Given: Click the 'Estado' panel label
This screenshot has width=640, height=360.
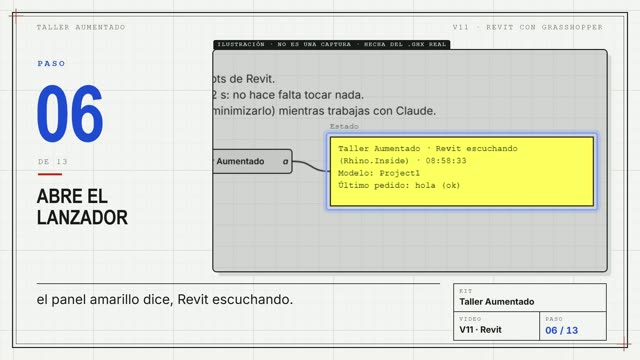Looking at the screenshot, I should tap(344, 127).
